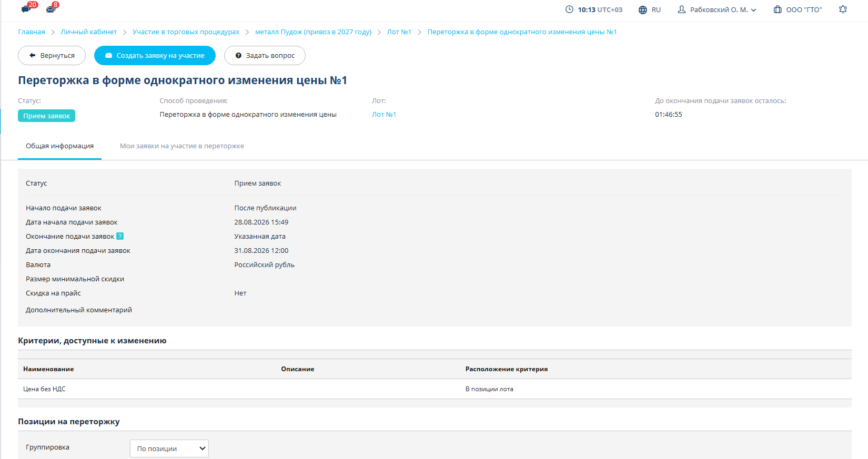The image size is (868, 459).
Task: Click the Нет value for Скидка на прайс
Action: [x=240, y=293]
